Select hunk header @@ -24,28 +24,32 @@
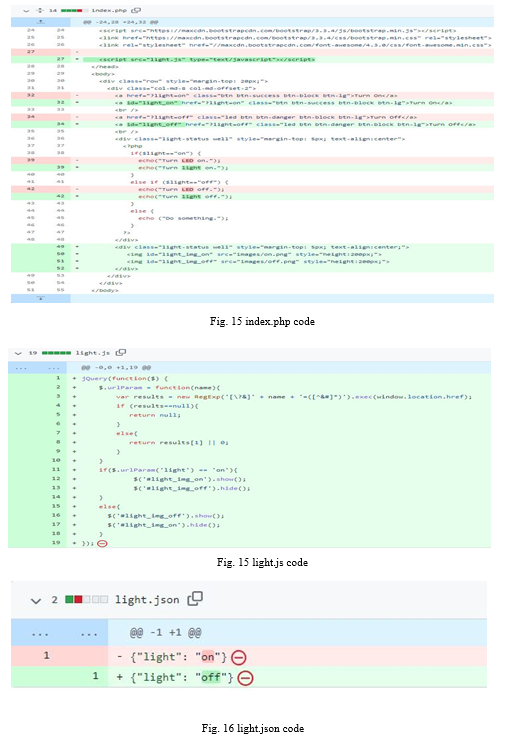The height and width of the screenshot is (739, 513). pos(121,22)
